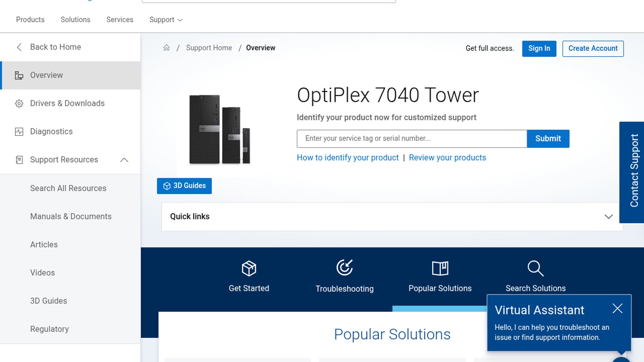Click the Troubleshooting icon
Screen dimensions: 644x362
coord(344,268)
